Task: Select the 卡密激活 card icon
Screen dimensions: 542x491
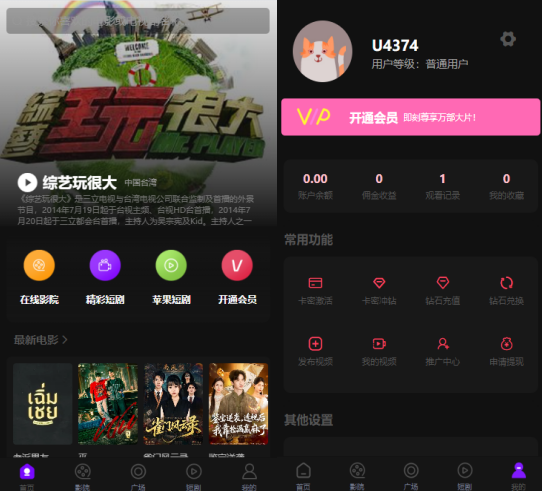Action: [315, 283]
